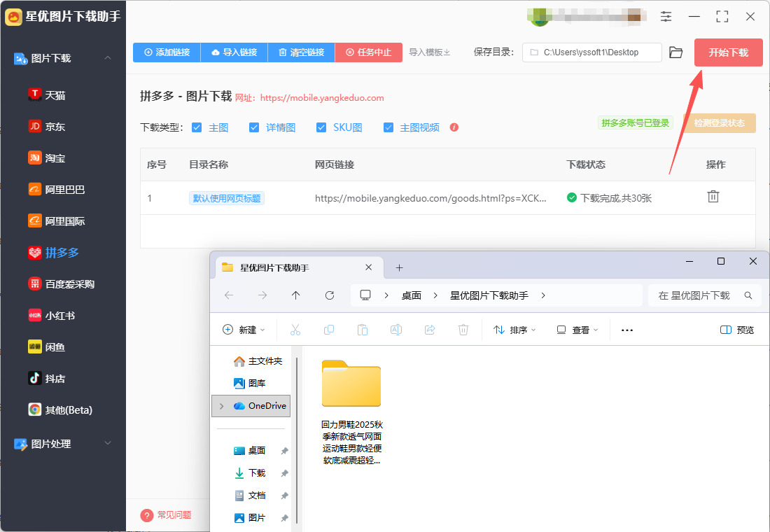Viewport: 770px width, 532px height.
Task: Disable the SKU图 checkbox
Action: pos(321,127)
